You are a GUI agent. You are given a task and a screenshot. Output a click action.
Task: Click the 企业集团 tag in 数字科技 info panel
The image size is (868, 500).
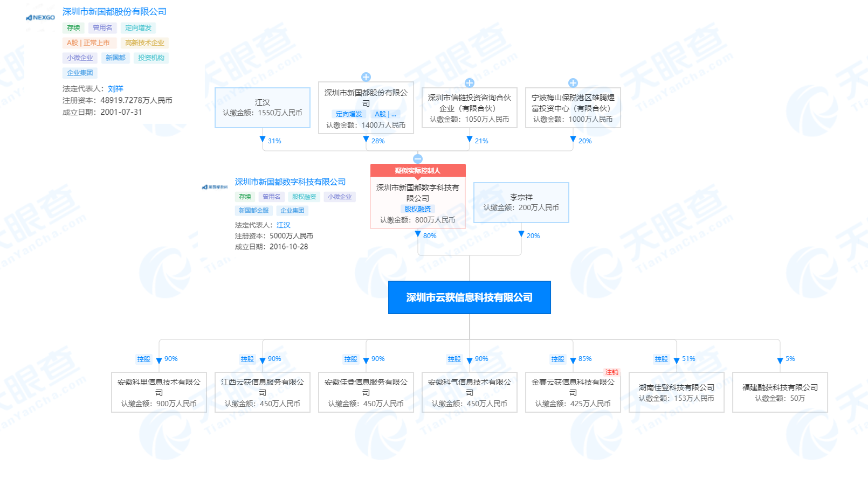[x=292, y=211]
